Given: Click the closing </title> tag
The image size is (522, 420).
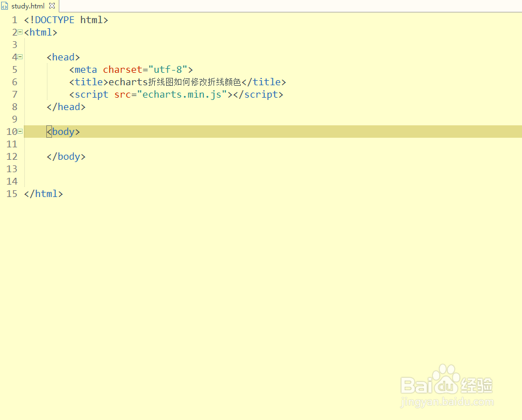Looking at the screenshot, I should (264, 82).
